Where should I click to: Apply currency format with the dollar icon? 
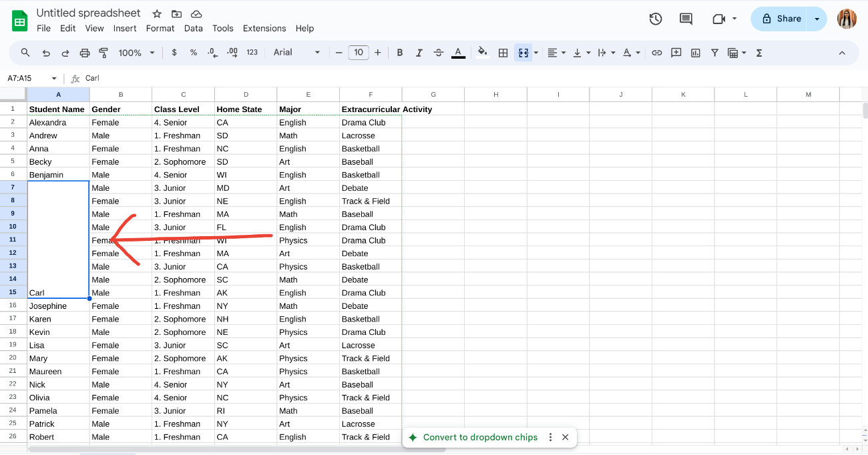pos(174,53)
